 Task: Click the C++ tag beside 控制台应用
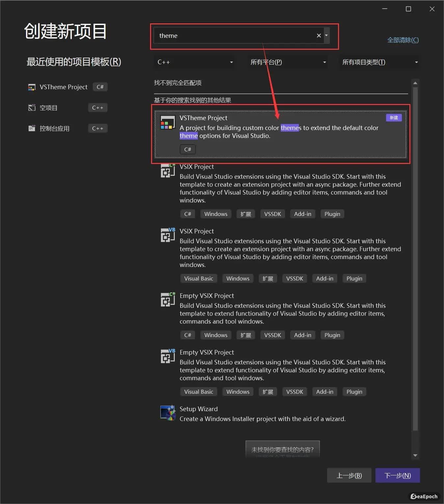[98, 128]
